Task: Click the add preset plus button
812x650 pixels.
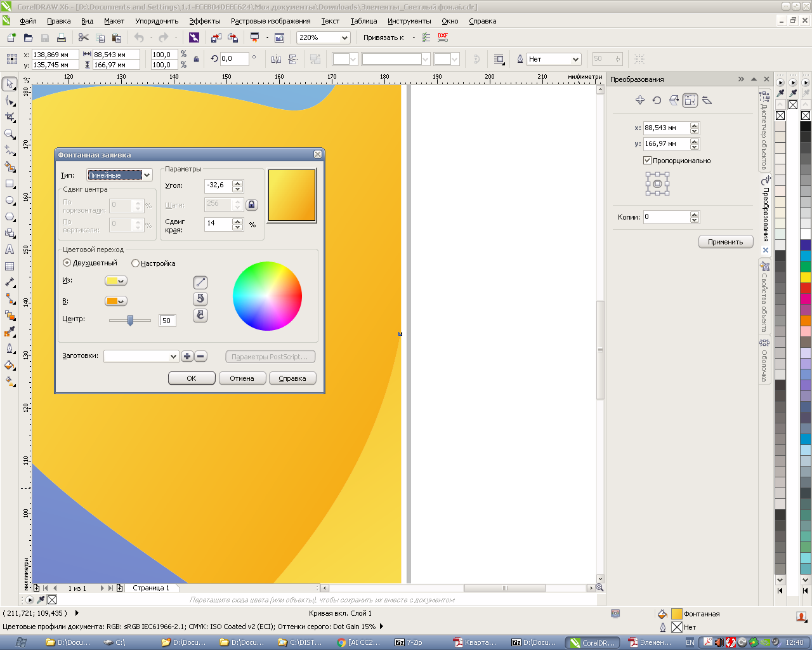Action: click(x=187, y=356)
